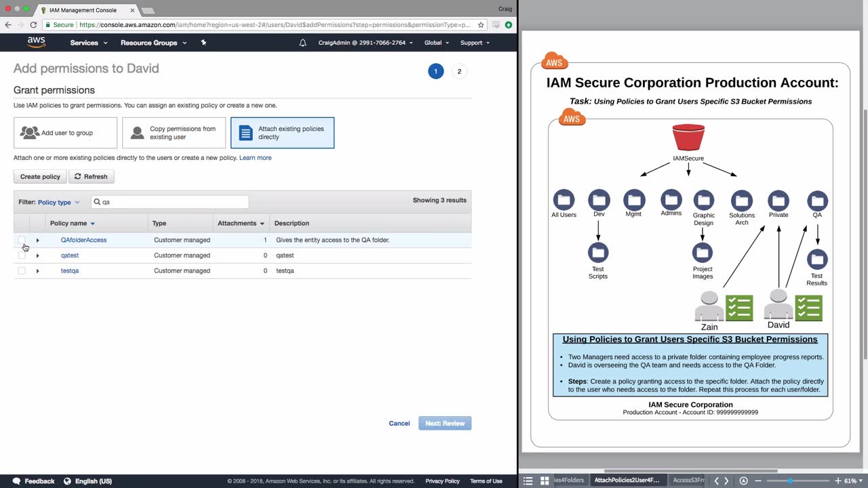Select Copy permissions from existing user
This screenshot has width=868, height=488.
[174, 133]
